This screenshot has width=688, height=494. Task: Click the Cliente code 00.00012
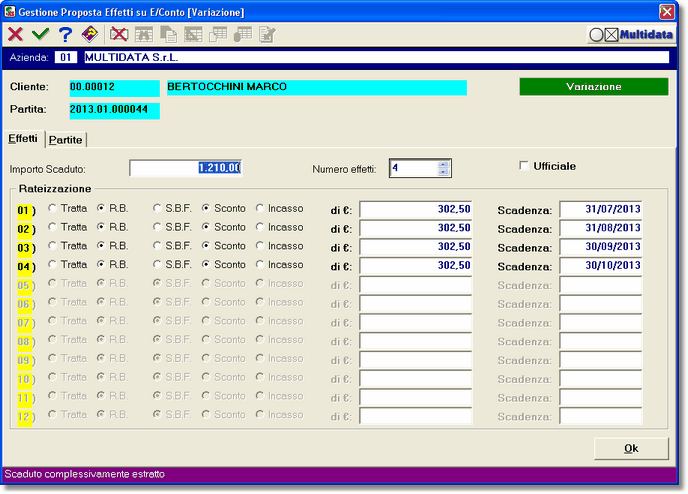(x=115, y=87)
